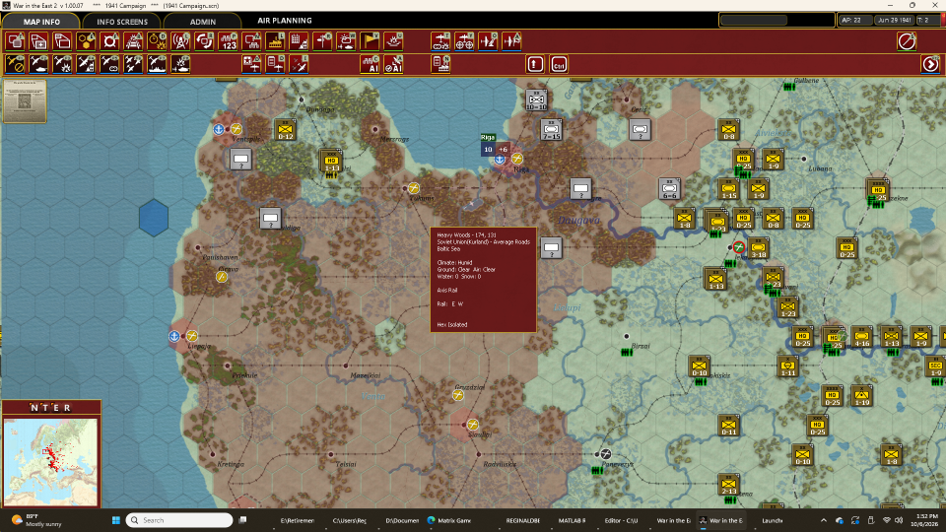Click the circled slash icon at toolbar right

pos(907,41)
